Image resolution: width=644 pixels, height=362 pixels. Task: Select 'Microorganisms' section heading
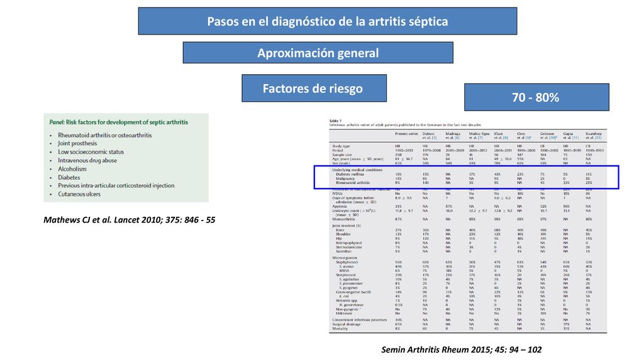[x=345, y=258]
